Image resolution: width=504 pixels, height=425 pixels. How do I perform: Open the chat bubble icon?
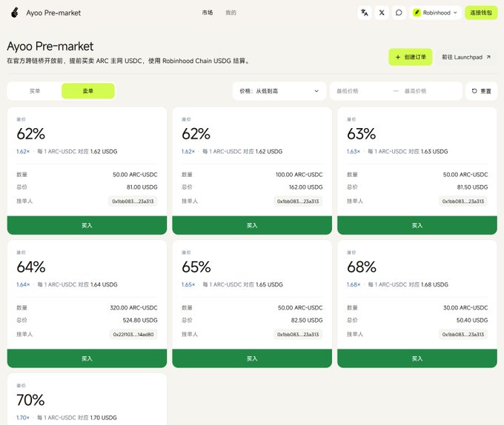tap(399, 13)
